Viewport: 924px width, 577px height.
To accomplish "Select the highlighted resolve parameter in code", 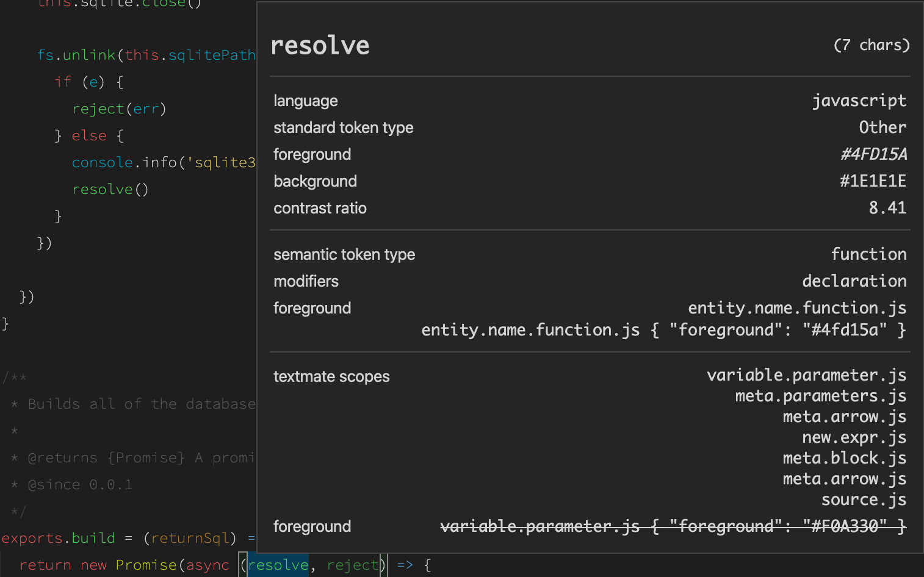I will point(278,565).
